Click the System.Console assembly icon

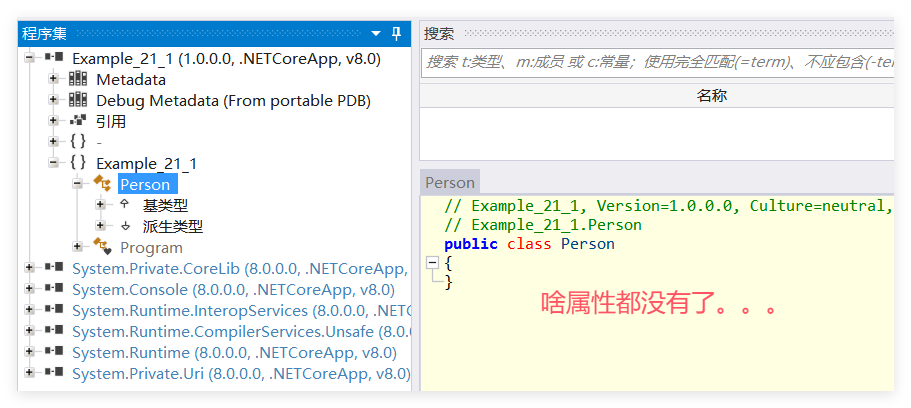coord(54,288)
